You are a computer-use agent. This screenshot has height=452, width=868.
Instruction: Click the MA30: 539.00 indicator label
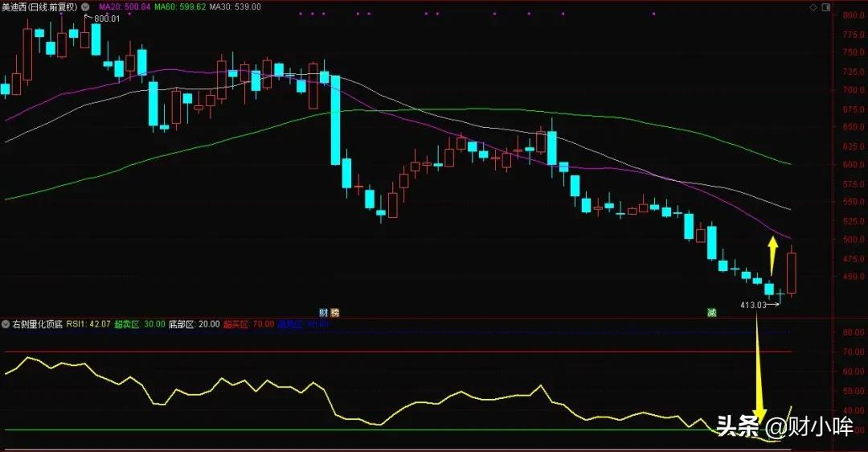coord(235,7)
